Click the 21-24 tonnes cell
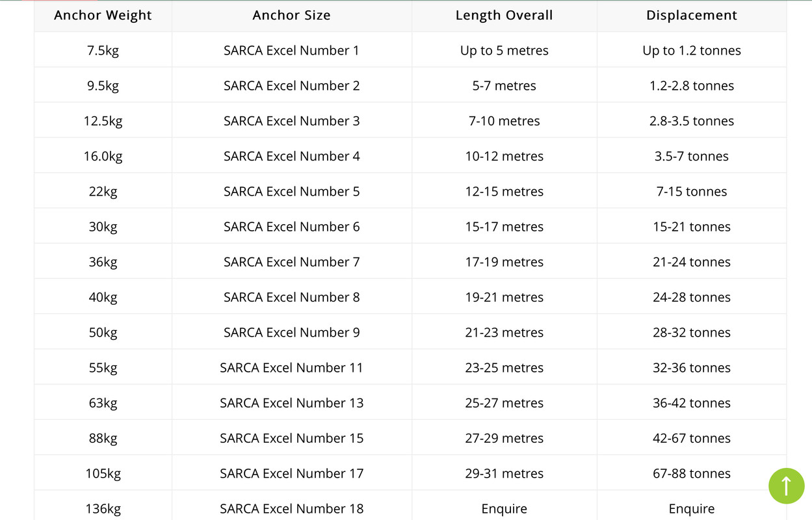Image resolution: width=812 pixels, height=520 pixels. (692, 261)
